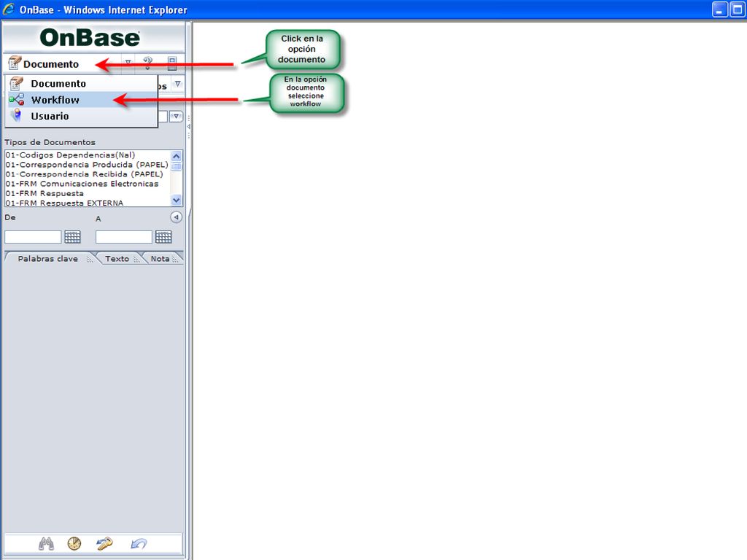
Task: Click the question mark help icon
Action: 147,63
